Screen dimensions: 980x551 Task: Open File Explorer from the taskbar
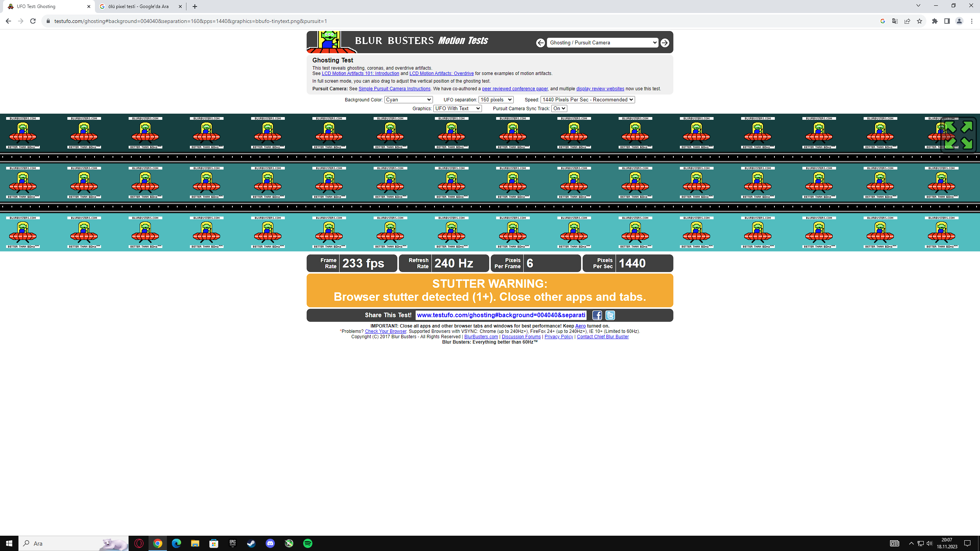[x=195, y=543]
